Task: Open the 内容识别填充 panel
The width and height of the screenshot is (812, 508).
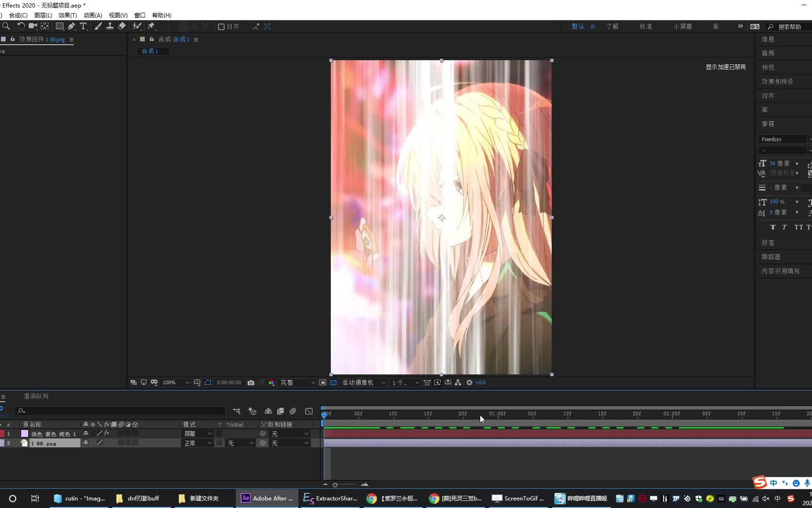Action: tap(781, 271)
